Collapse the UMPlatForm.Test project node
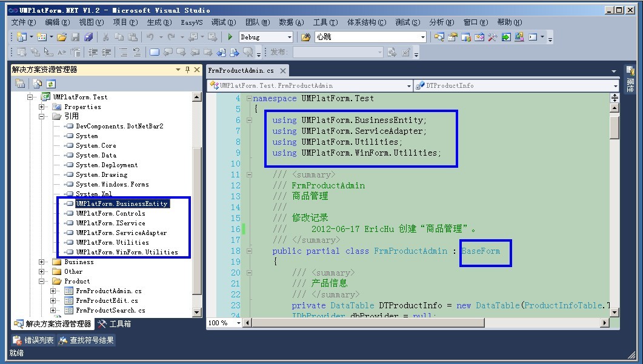Screen dimensions: 643x364 point(30,97)
